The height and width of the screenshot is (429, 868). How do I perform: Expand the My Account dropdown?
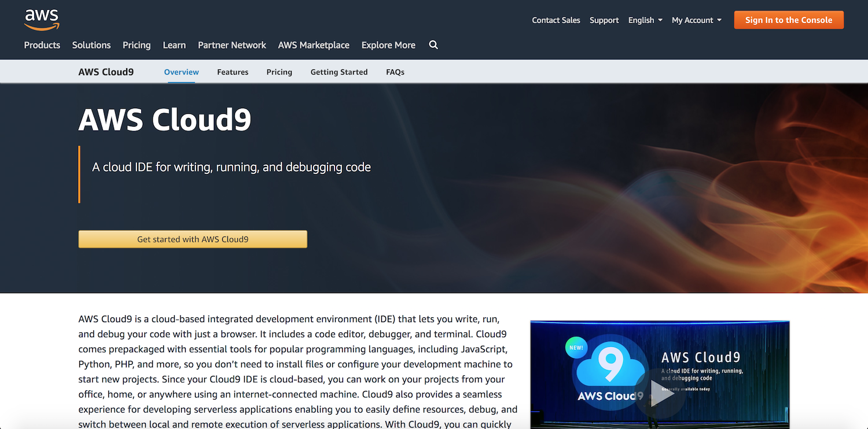point(697,20)
